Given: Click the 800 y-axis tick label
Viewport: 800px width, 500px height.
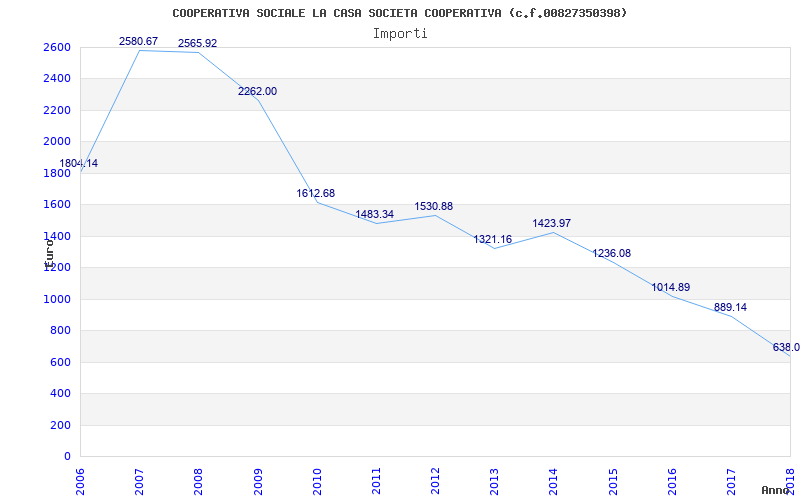Looking at the screenshot, I should point(60,331).
